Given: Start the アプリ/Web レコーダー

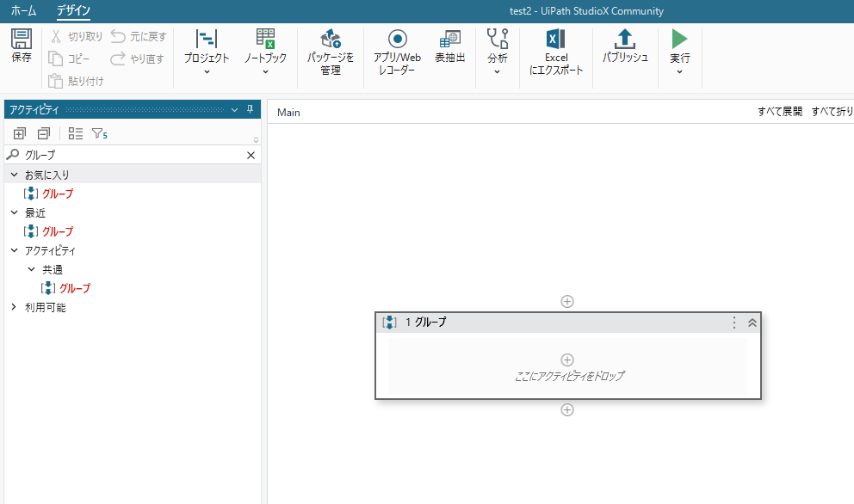Looking at the screenshot, I should pos(397,52).
